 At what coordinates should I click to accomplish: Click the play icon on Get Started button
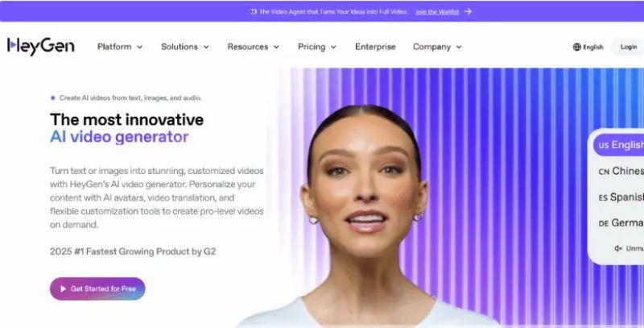(x=63, y=289)
